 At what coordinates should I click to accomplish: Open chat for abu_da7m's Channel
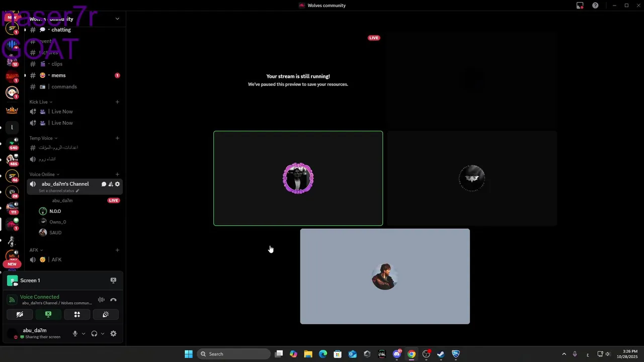click(x=104, y=184)
